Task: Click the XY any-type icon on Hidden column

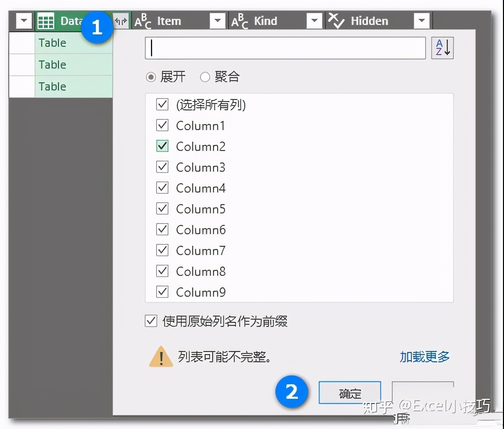Action: (335, 21)
